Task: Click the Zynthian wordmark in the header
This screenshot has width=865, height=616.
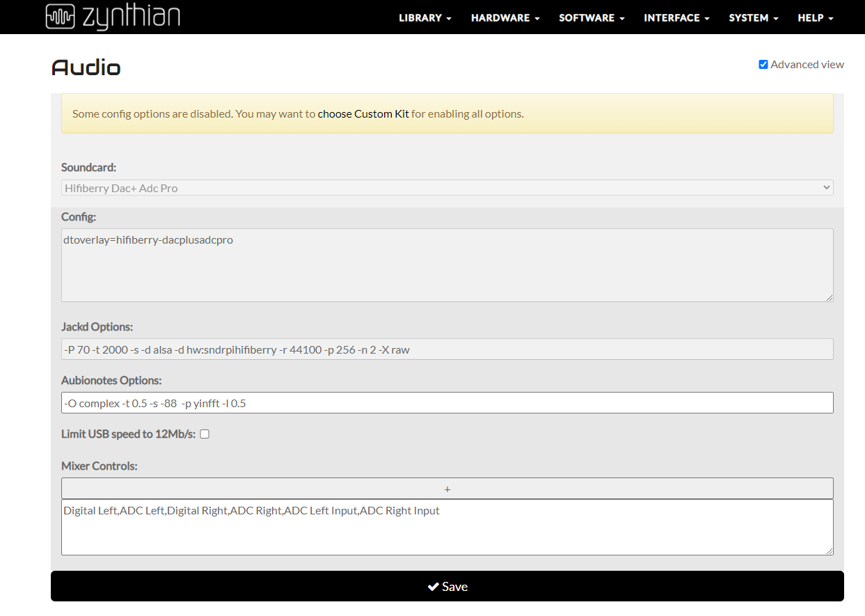Action: [132, 17]
